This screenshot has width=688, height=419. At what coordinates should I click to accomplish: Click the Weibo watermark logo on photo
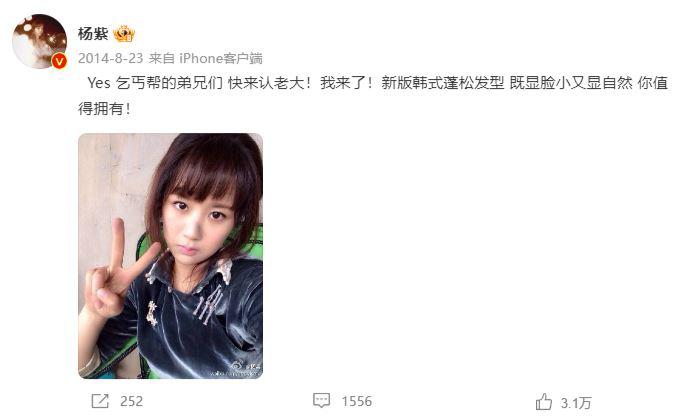tap(237, 364)
